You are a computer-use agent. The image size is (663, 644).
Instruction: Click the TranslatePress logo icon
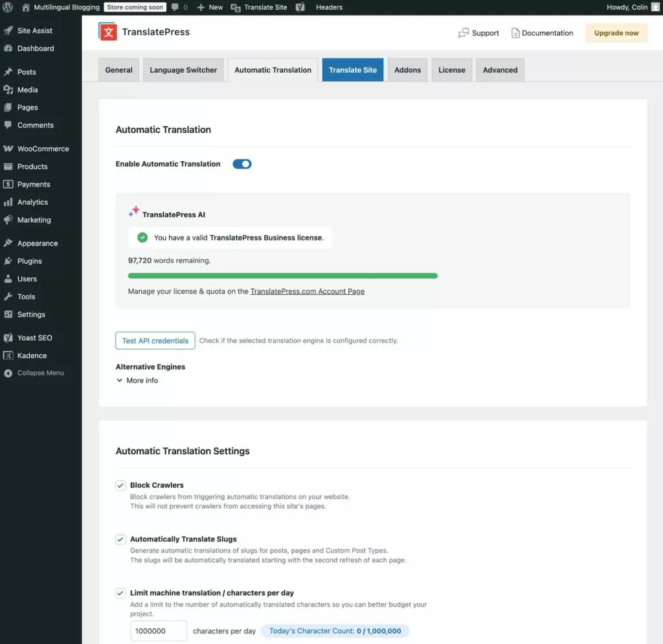(x=107, y=32)
